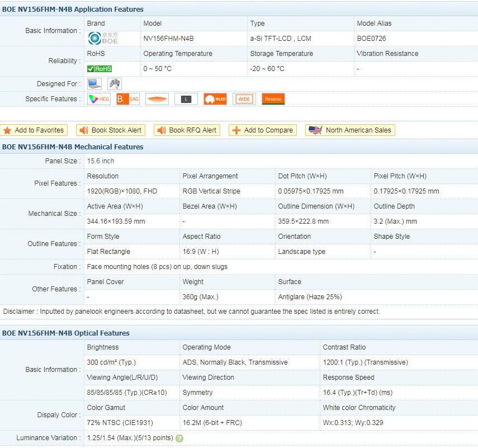Click the luminance variation '1.25/1.54 (Max.)(5/13 points)'

130,438
